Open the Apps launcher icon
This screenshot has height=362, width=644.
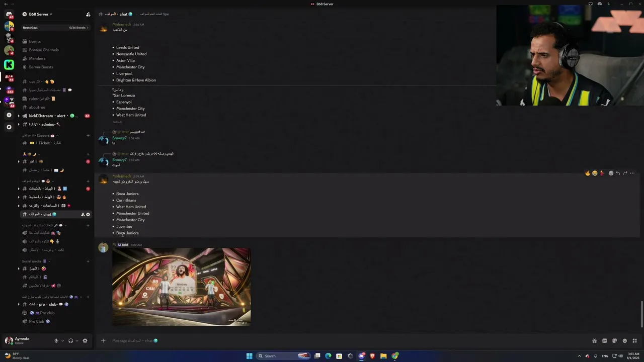[635, 340]
